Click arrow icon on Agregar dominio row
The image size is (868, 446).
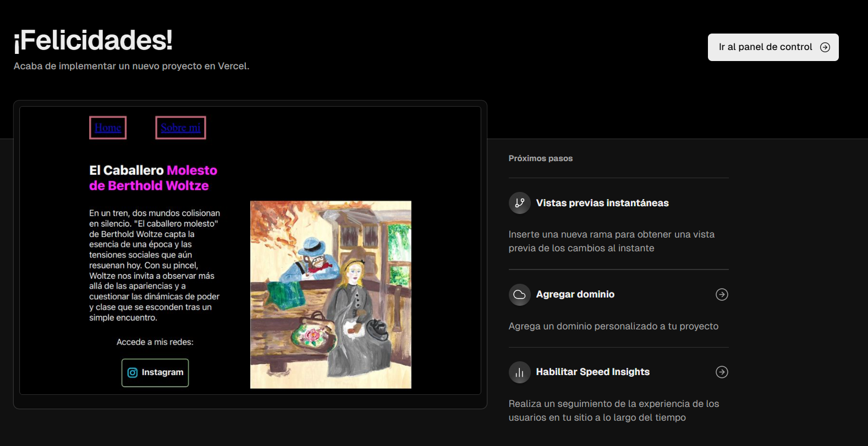coord(722,295)
